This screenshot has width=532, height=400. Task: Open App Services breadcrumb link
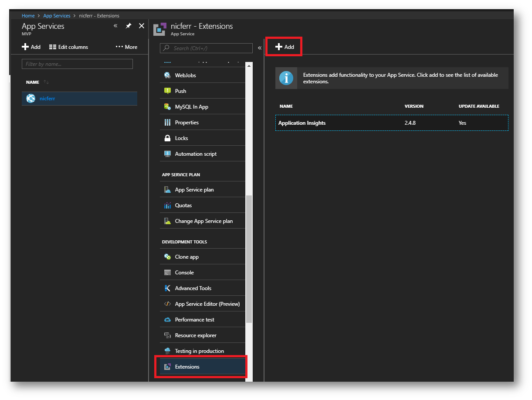pyautogui.click(x=57, y=16)
